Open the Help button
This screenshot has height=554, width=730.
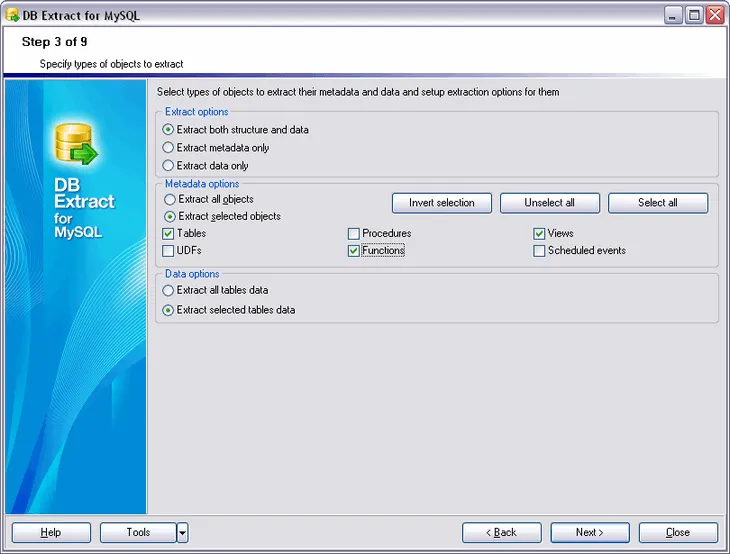[x=51, y=532]
